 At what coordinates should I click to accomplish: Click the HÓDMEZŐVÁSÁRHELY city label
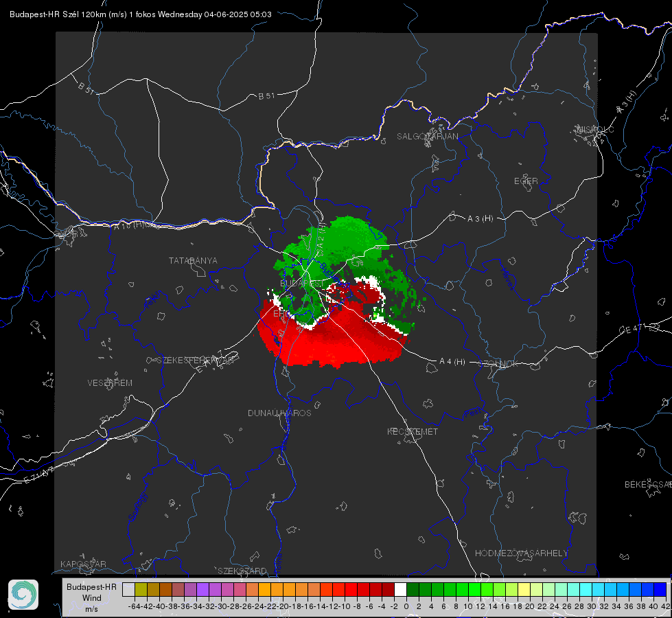pos(521,553)
